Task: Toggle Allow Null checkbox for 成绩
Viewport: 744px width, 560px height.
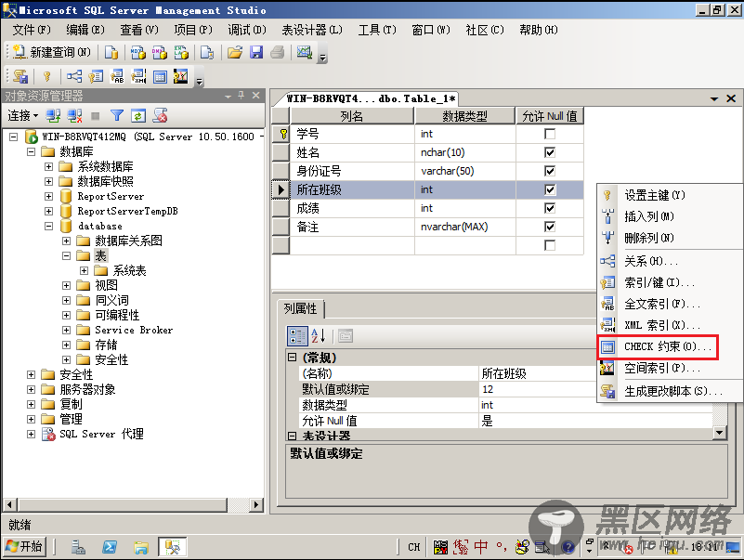Action: pos(550,208)
